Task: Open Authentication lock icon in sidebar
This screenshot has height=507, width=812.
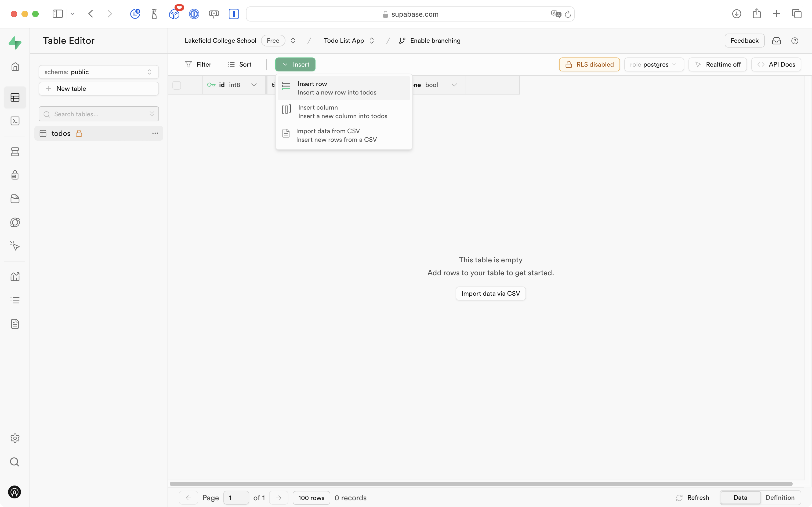Action: pos(15,175)
